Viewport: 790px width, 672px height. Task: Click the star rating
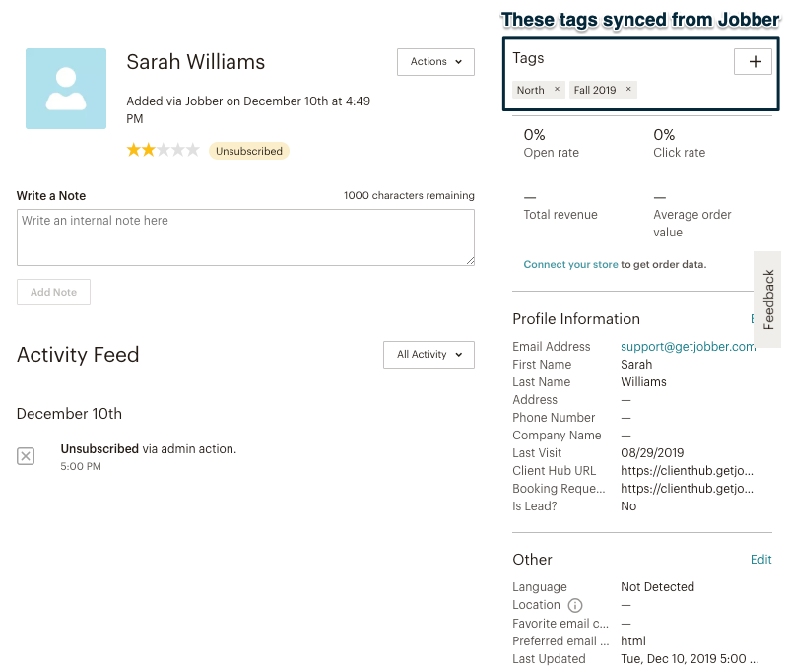163,151
